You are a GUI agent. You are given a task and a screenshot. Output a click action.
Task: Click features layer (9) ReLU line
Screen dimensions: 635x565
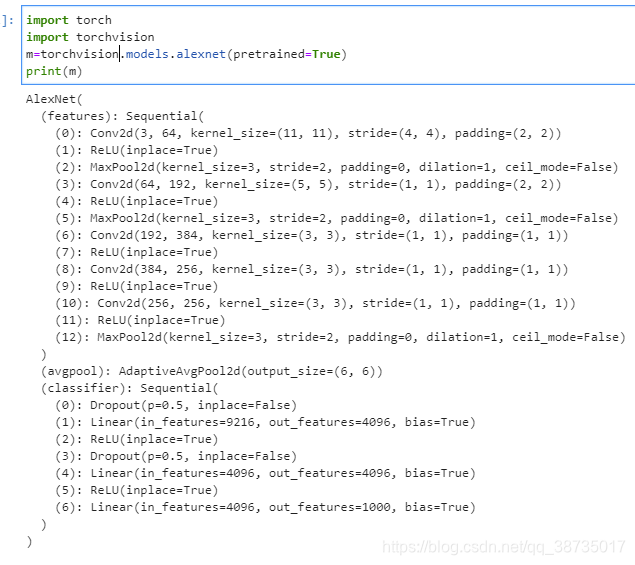click(136, 286)
